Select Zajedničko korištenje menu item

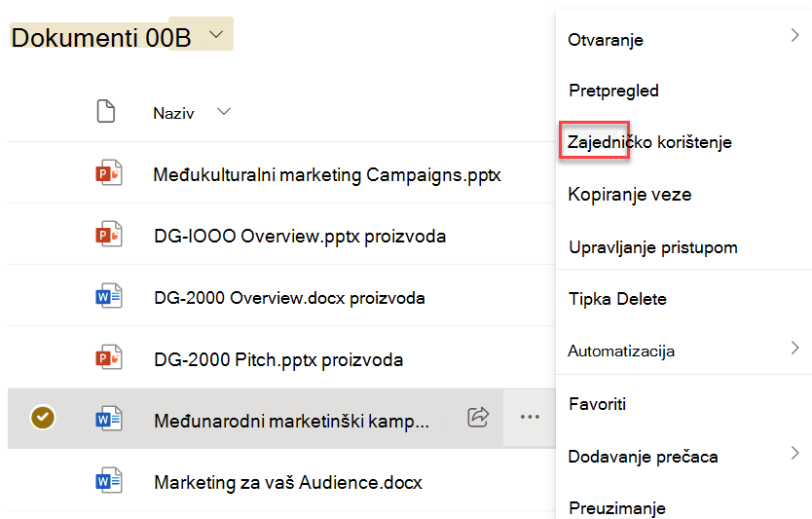(649, 142)
